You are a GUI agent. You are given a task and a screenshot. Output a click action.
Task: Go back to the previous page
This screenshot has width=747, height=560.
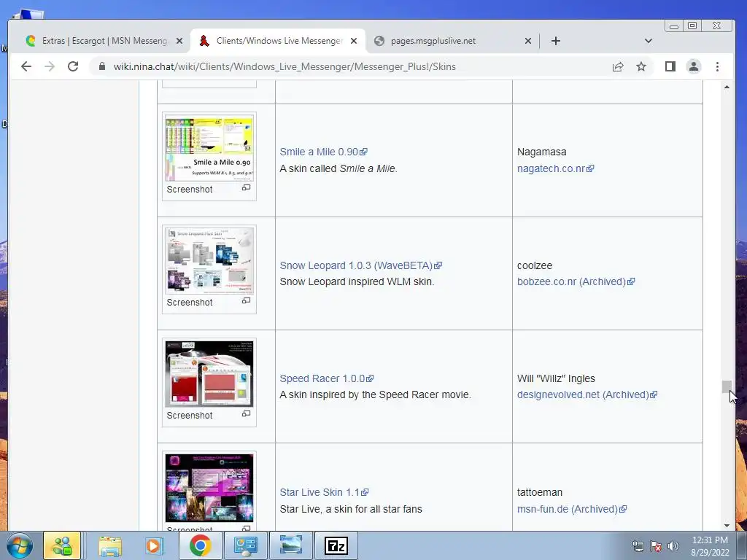point(26,66)
